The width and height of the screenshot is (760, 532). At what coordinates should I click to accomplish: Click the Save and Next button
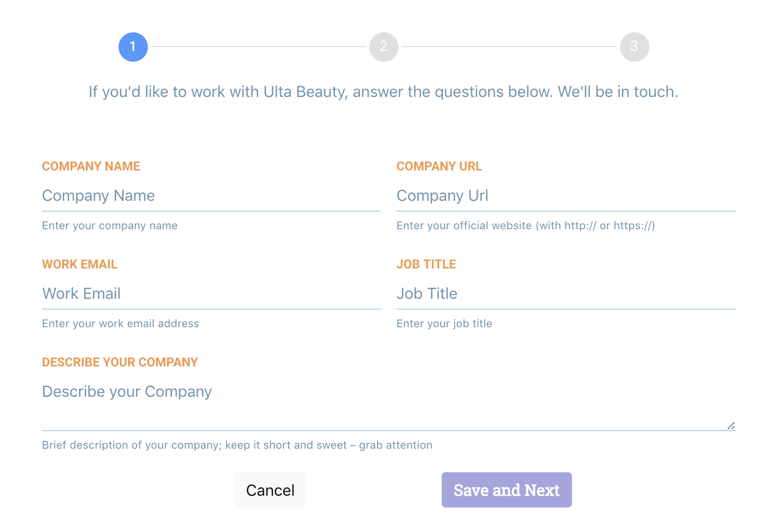pos(506,490)
